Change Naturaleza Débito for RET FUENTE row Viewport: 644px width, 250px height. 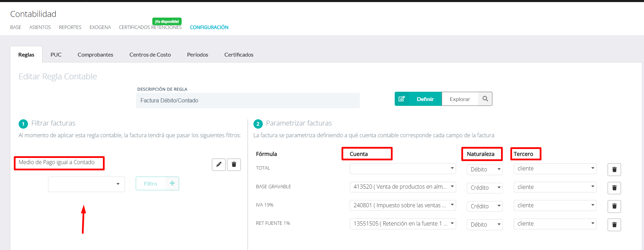[x=485, y=224]
